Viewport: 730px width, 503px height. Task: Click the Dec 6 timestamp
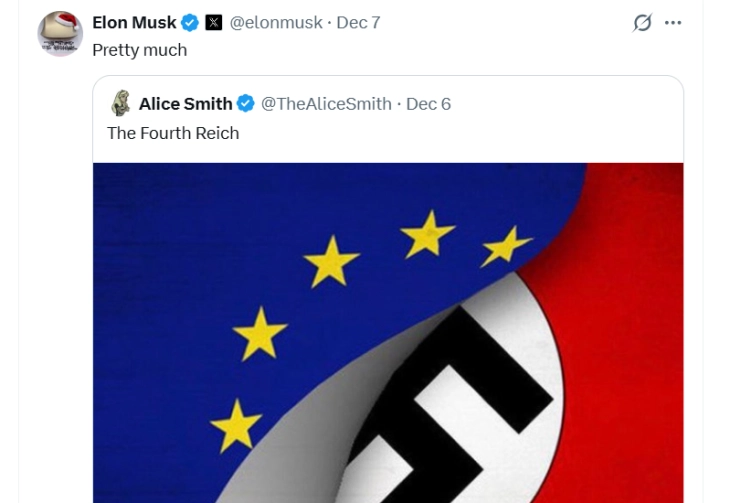[x=428, y=104]
